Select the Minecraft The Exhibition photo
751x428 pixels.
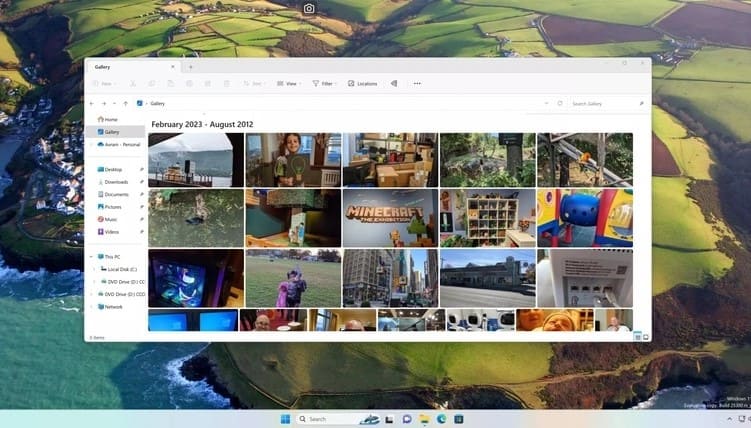point(390,218)
